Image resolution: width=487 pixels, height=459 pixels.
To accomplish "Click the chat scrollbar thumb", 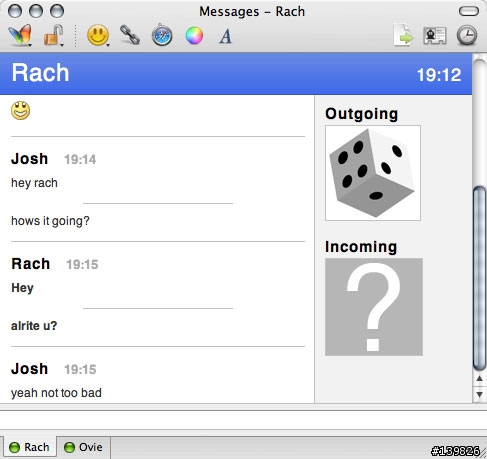I will pos(480,278).
